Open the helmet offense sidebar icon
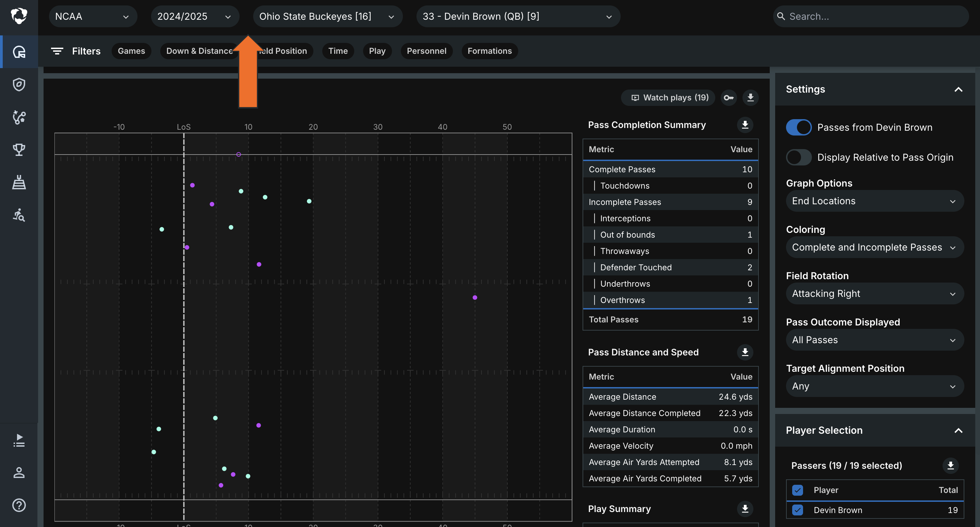980x527 pixels. pos(19,52)
